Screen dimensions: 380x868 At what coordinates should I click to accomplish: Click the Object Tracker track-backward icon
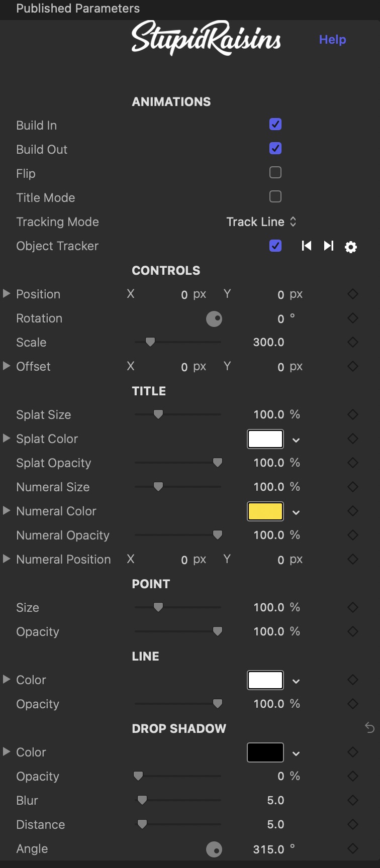point(307,246)
